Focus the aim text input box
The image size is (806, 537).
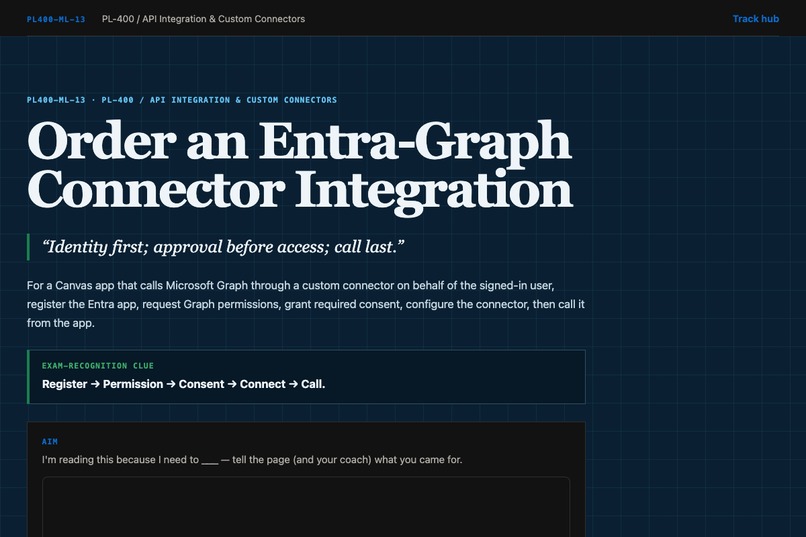click(x=306, y=507)
